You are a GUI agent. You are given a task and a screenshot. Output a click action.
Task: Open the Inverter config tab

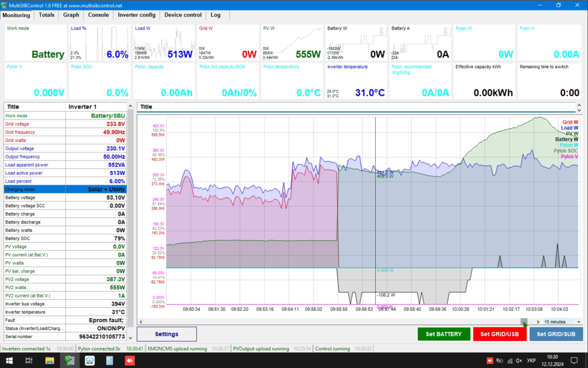tap(136, 15)
